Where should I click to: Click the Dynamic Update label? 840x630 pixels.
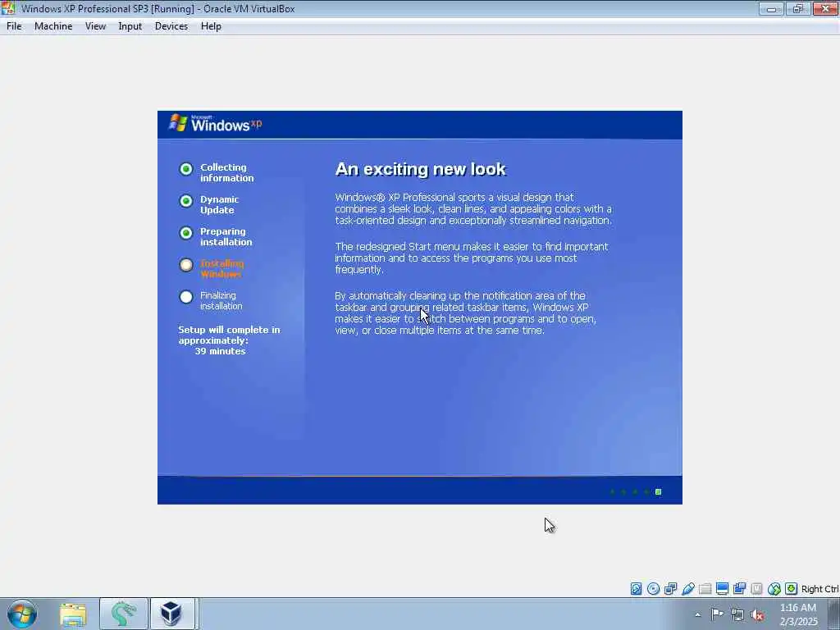click(x=219, y=204)
